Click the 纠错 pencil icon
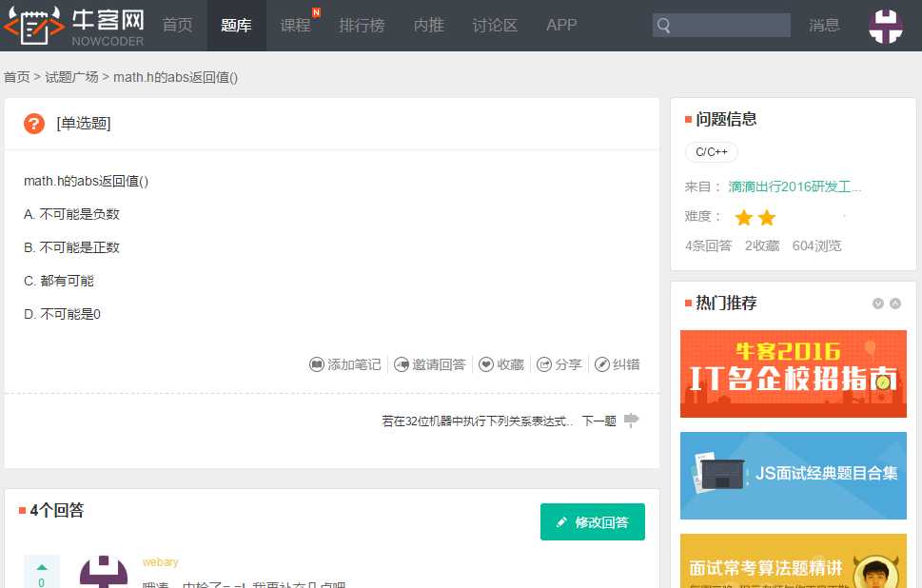 [601, 364]
